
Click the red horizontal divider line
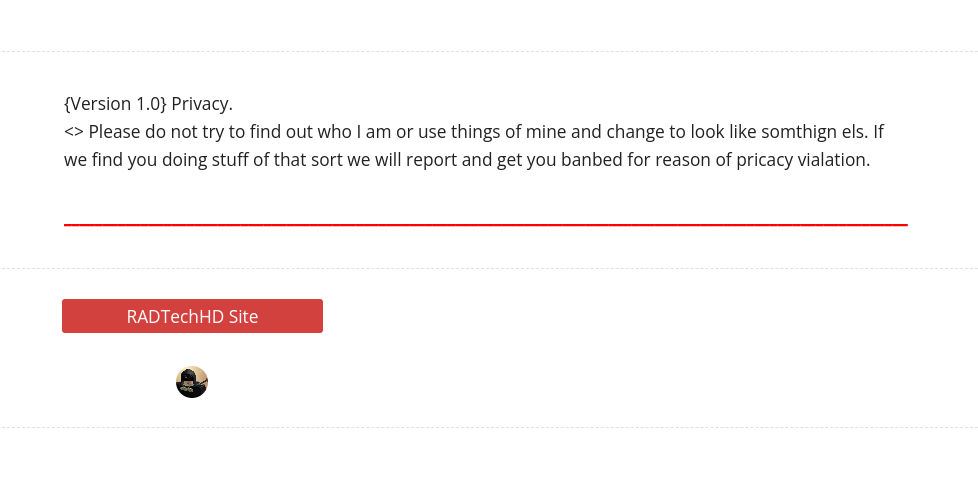click(x=485, y=225)
